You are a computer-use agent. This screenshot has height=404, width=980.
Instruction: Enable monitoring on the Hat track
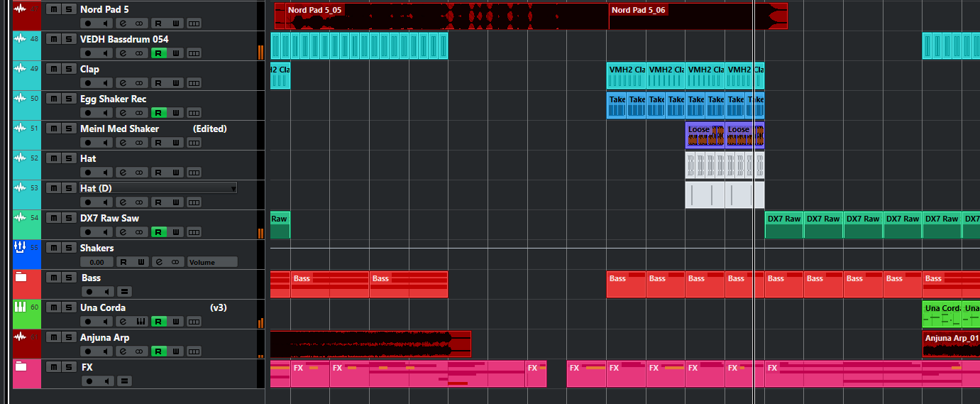coord(105,173)
